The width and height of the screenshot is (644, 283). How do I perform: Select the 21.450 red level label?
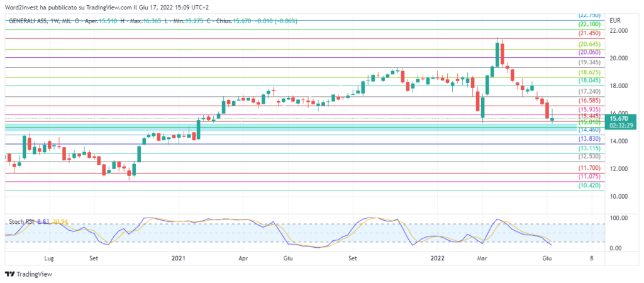tap(589, 33)
